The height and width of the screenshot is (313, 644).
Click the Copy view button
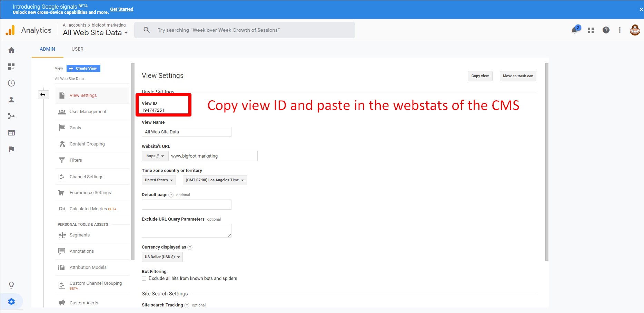[x=480, y=76]
